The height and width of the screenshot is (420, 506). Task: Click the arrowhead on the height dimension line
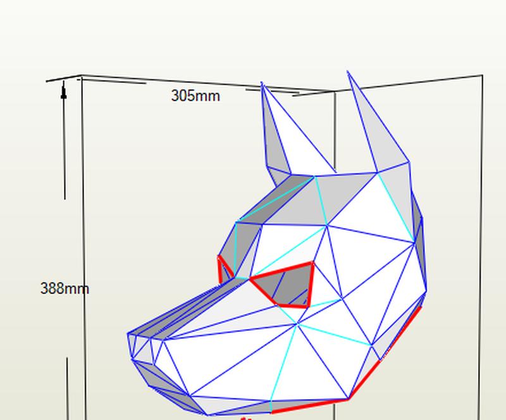pos(64,93)
